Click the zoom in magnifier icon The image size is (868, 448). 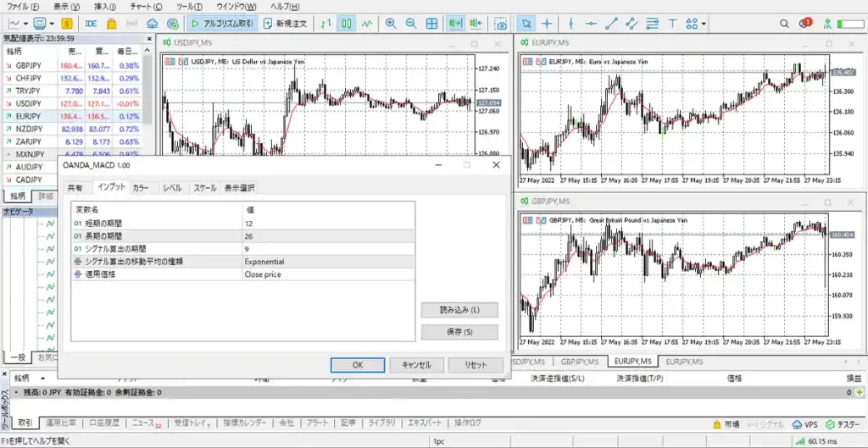(x=391, y=24)
